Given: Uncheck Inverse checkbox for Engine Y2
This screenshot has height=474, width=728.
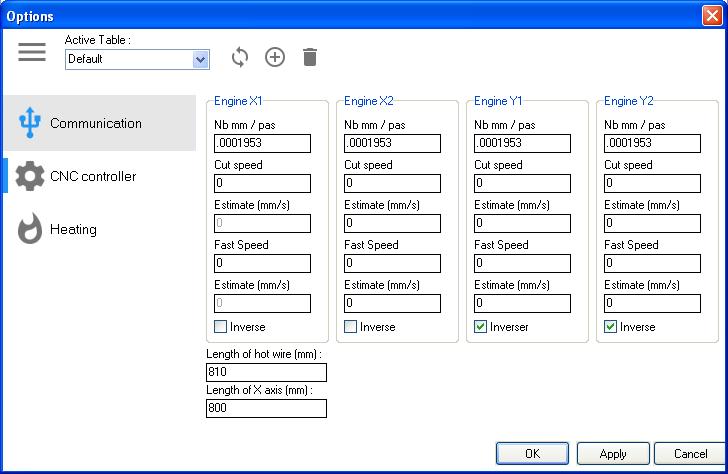Looking at the screenshot, I should 611,327.
